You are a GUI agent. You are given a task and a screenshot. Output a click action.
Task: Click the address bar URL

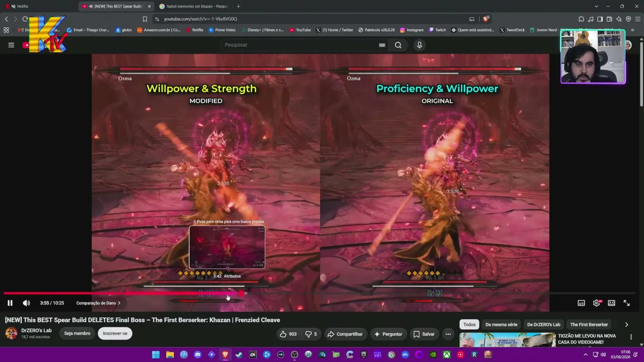pos(200,19)
